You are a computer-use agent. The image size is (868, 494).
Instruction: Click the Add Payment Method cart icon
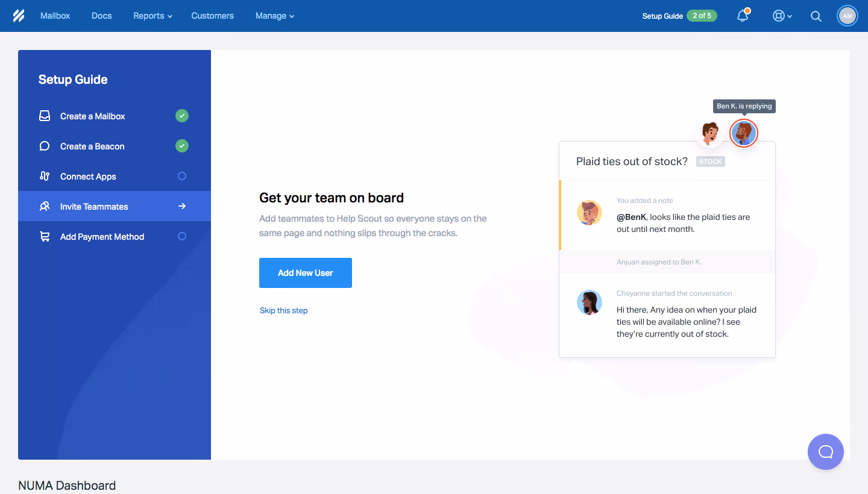(45, 237)
